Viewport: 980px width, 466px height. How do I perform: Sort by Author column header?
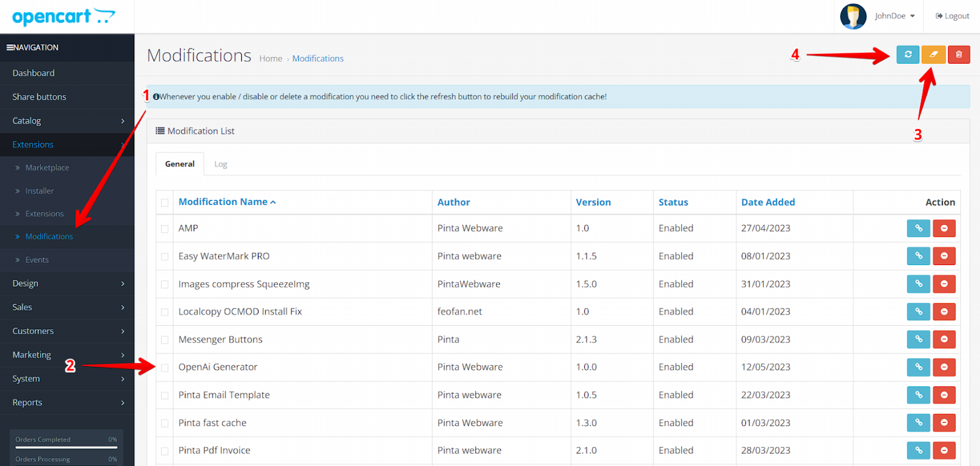(454, 202)
